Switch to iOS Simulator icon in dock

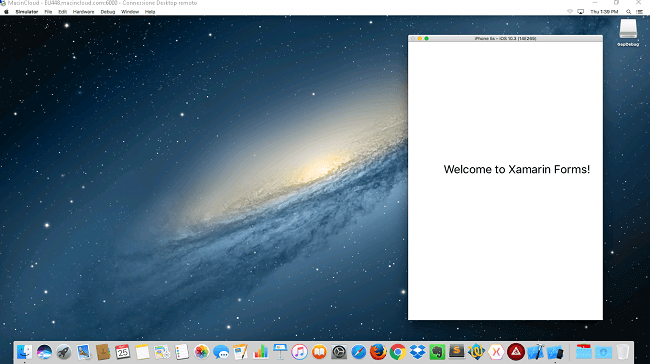(555, 352)
